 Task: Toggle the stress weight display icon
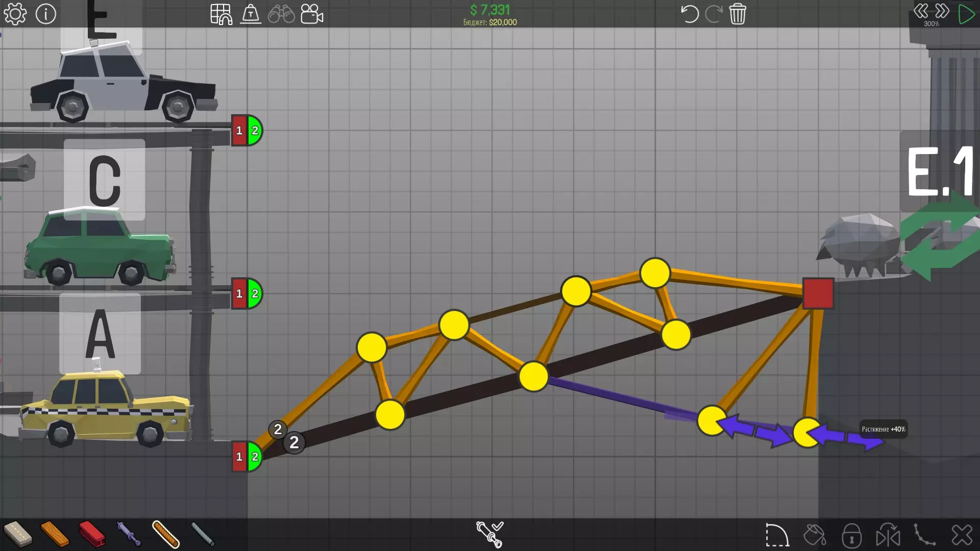click(x=251, y=14)
